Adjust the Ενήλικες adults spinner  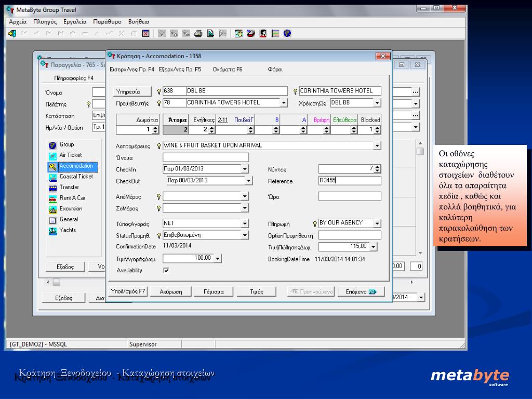[x=212, y=129]
